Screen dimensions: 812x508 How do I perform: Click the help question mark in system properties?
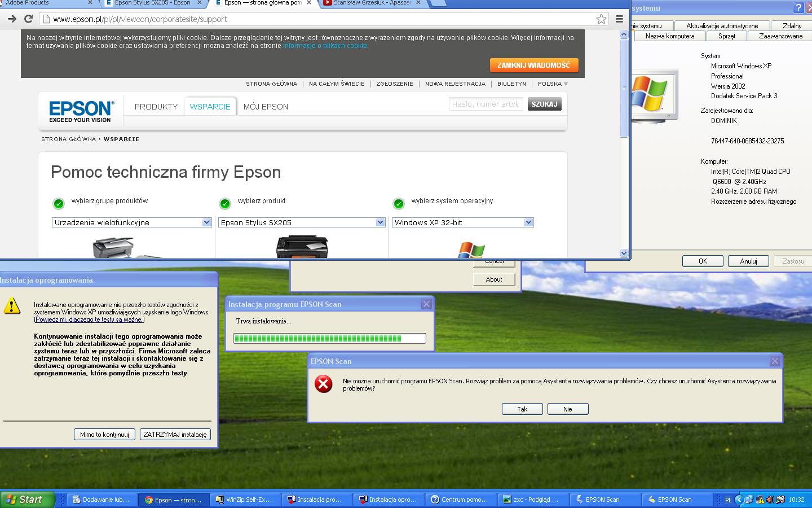point(798,8)
